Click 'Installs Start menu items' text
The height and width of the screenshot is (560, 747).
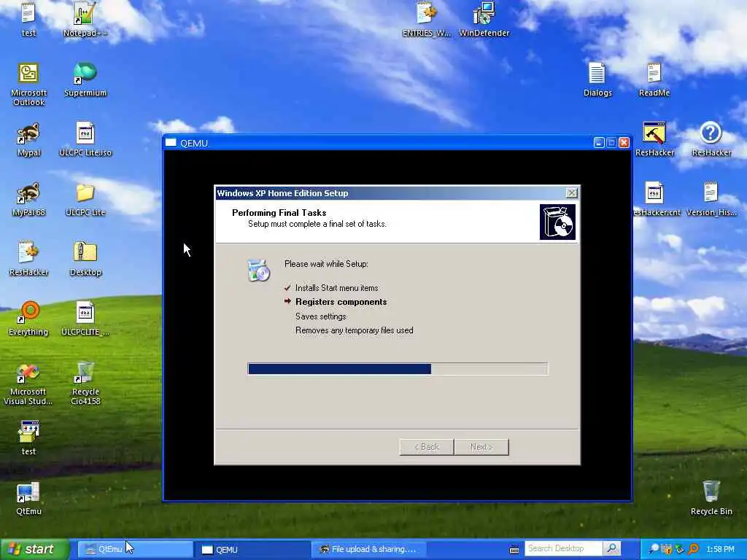click(336, 288)
